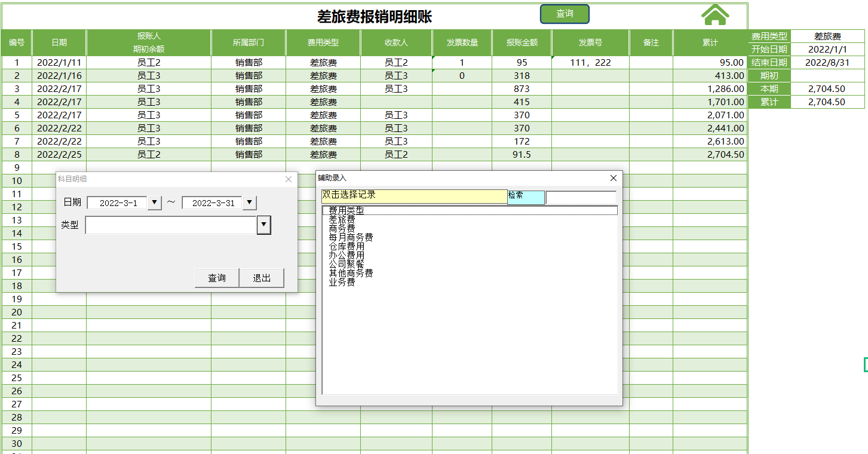Screen dimensions: 868x454
Task: Click the 收款人 column header
Action: click(x=396, y=42)
